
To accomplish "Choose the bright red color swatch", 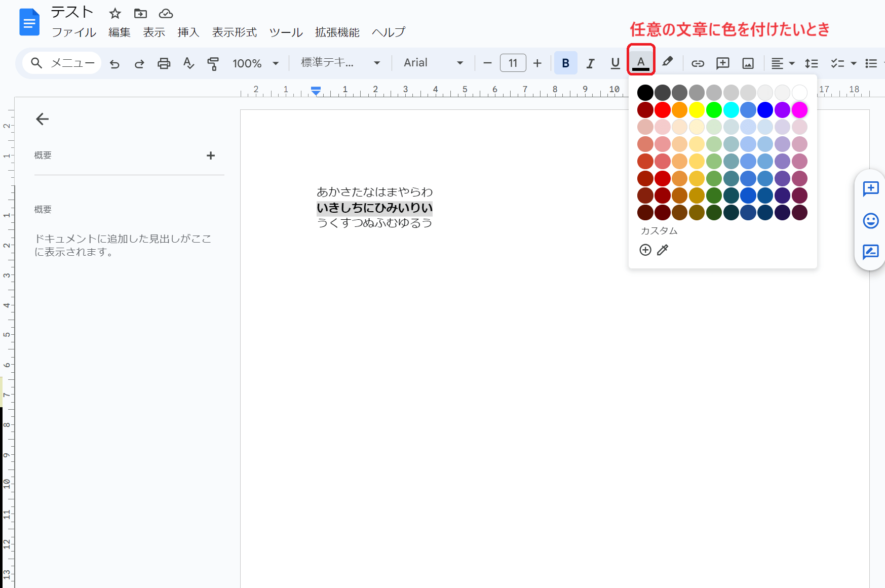I will (x=662, y=109).
